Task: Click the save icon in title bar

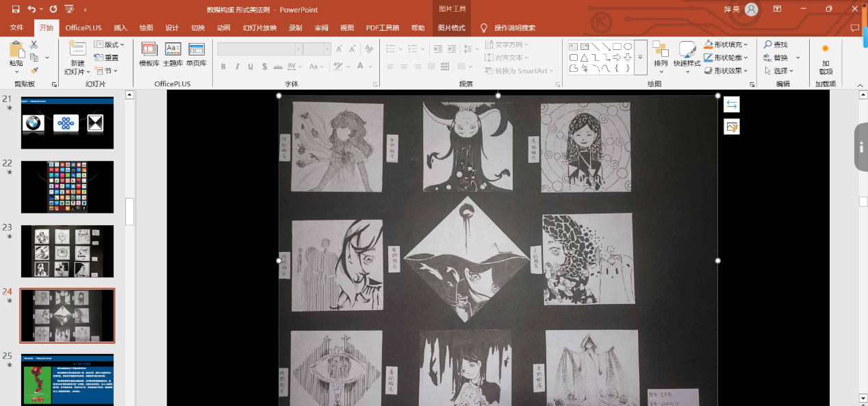Action: click(16, 10)
